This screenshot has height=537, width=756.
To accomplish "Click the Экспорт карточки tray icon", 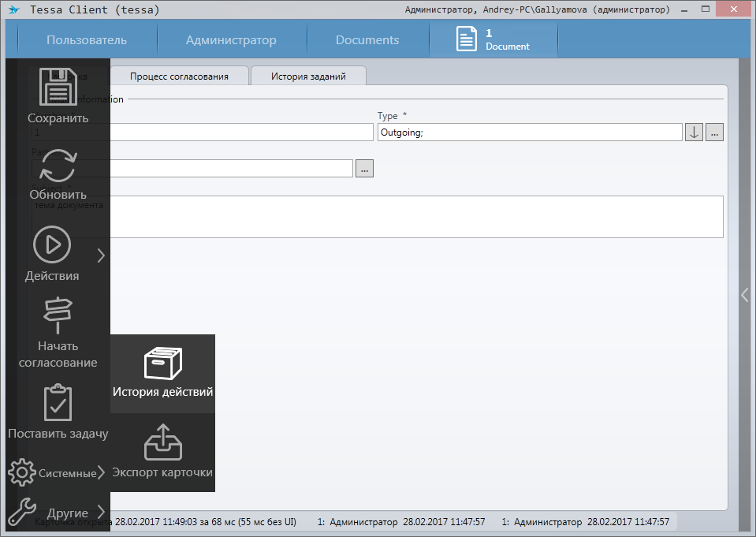I will click(x=162, y=442).
